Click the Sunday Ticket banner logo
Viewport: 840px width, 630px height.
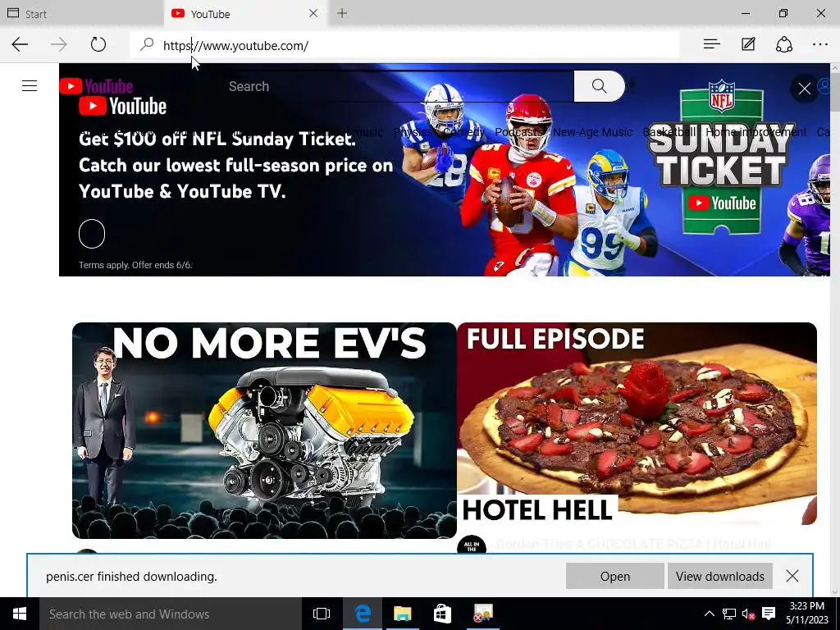721,158
